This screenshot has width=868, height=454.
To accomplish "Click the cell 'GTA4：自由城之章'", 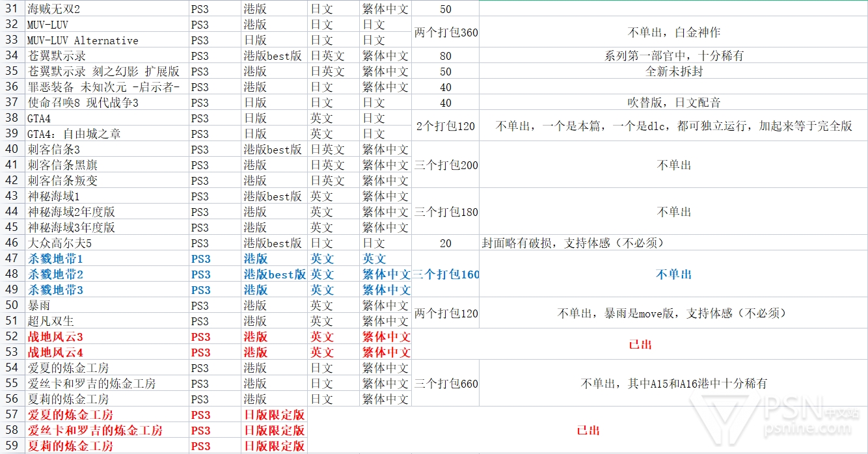I will (107, 134).
